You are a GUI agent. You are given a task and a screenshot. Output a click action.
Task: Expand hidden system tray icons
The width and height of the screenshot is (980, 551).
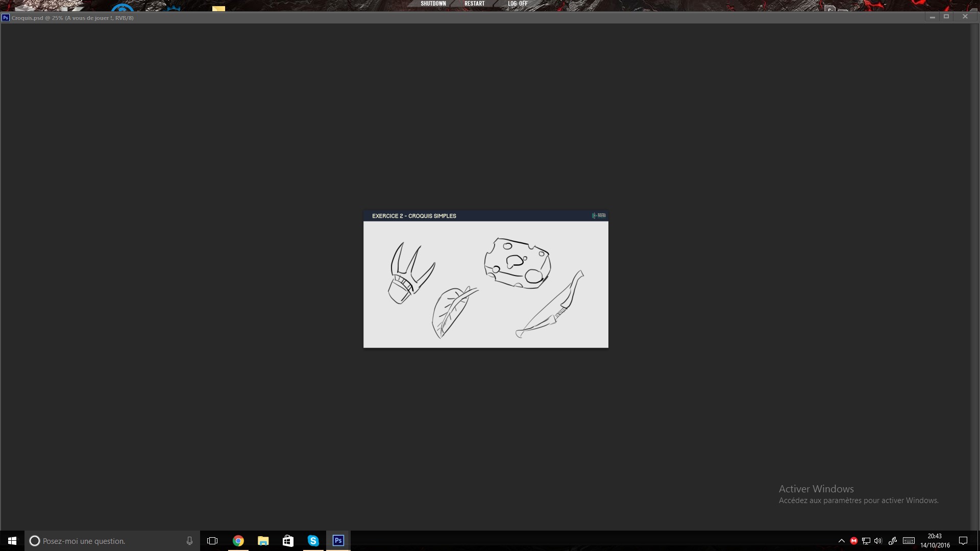(x=842, y=541)
